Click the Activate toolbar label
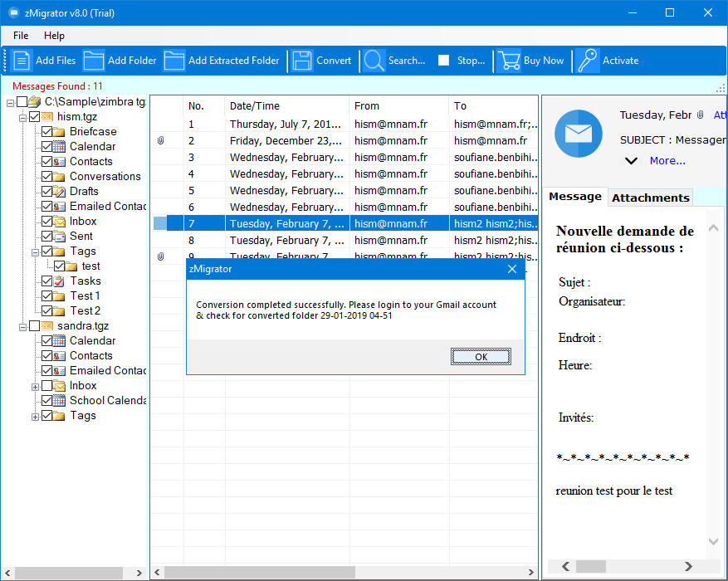This screenshot has height=581, width=728. click(620, 61)
